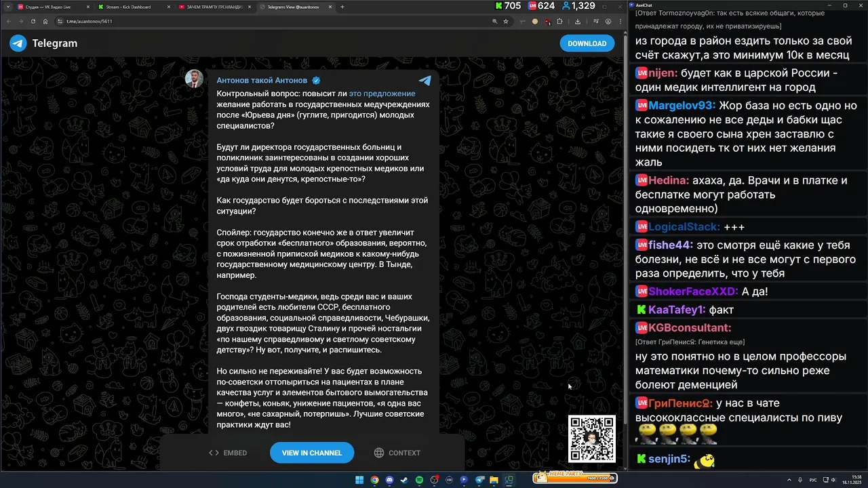Open Spotify from the taskbar
The height and width of the screenshot is (488, 868).
(x=419, y=480)
